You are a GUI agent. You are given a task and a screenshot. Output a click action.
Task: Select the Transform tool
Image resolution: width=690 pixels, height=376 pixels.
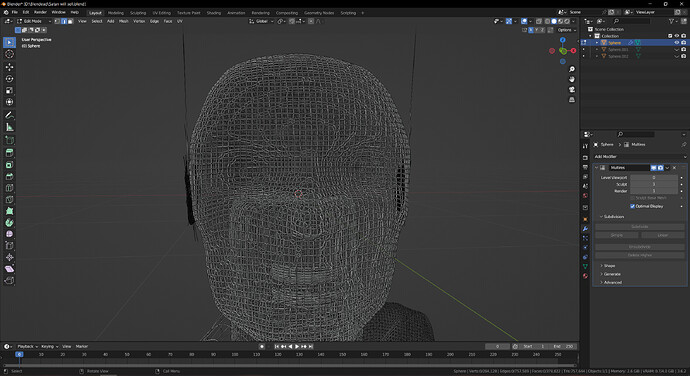[x=9, y=102]
